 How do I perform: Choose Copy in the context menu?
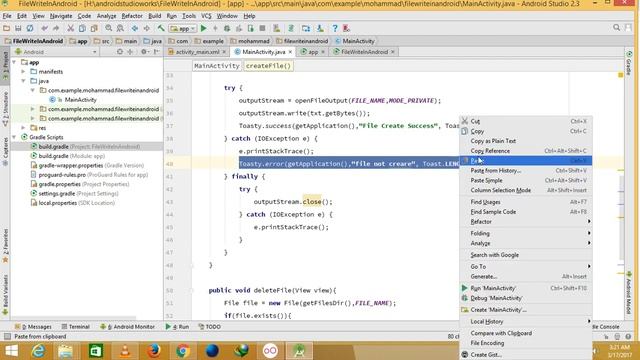coord(526,131)
